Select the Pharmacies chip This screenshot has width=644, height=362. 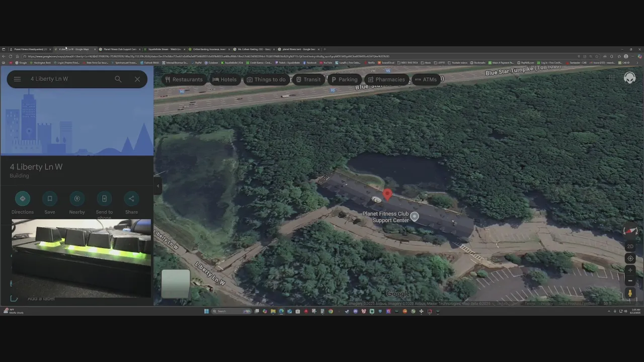[x=386, y=79]
